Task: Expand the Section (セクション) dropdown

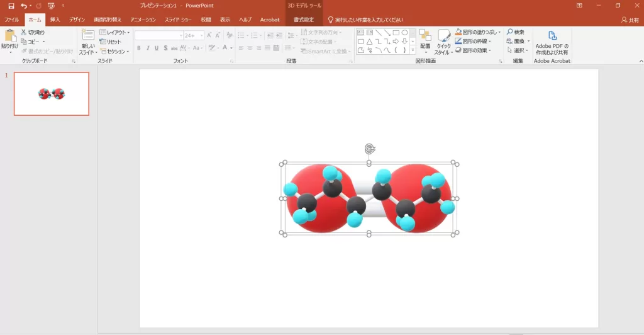Action: pos(115,51)
